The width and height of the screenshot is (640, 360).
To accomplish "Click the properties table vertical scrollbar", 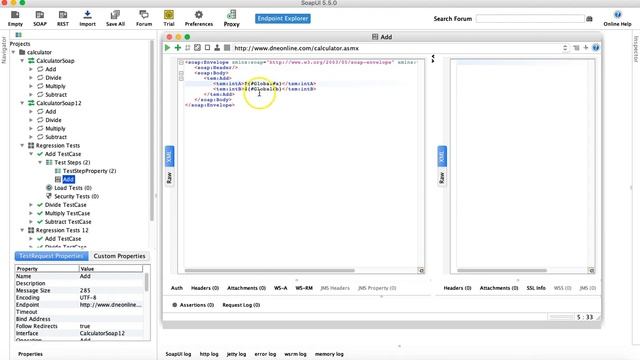I will 146,282.
